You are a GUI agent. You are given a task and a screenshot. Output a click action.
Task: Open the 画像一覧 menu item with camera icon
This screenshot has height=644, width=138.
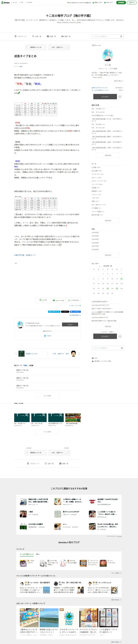tap(51, 36)
